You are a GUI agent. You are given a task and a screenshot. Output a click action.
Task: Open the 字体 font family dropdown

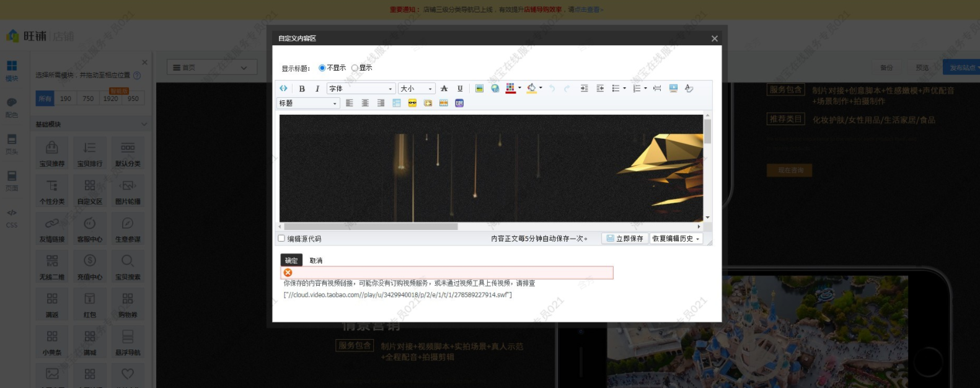click(x=361, y=89)
